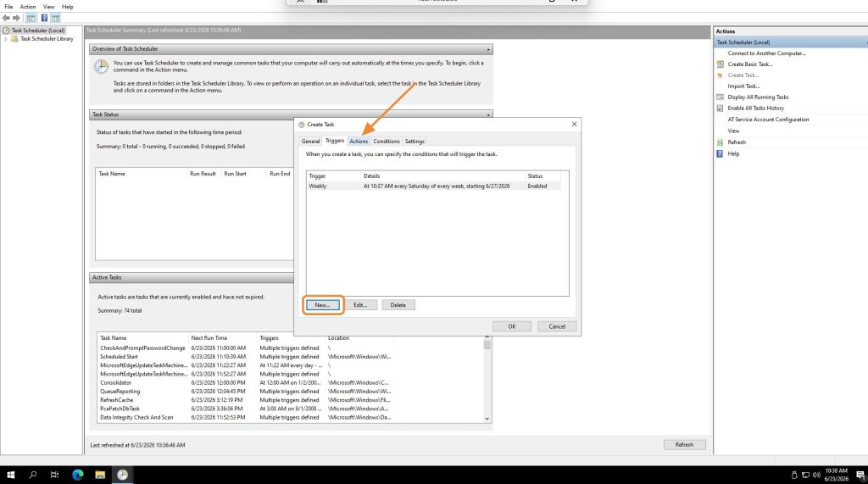Click the Task Scheduler taskbar icon
Screen dimensions: 868x484
(x=122, y=475)
